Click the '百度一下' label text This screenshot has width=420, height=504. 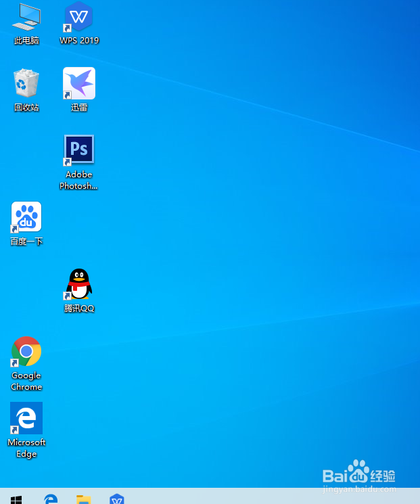click(x=26, y=242)
